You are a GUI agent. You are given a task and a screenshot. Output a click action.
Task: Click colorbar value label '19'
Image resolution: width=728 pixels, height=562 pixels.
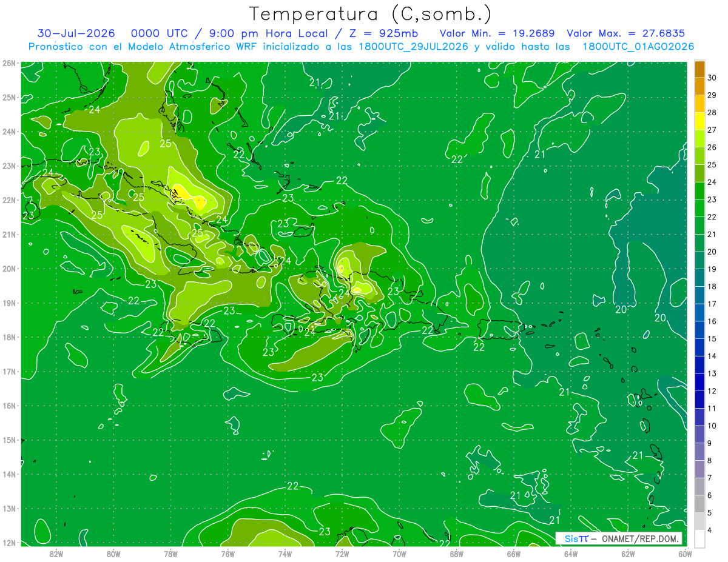[712, 269]
